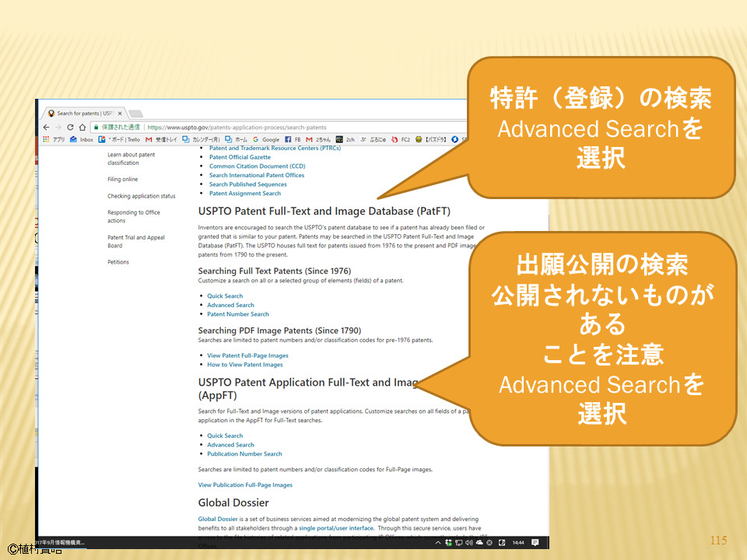Open the Windows action center icon
Image resolution: width=747 pixels, height=560 pixels.
[x=535, y=542]
